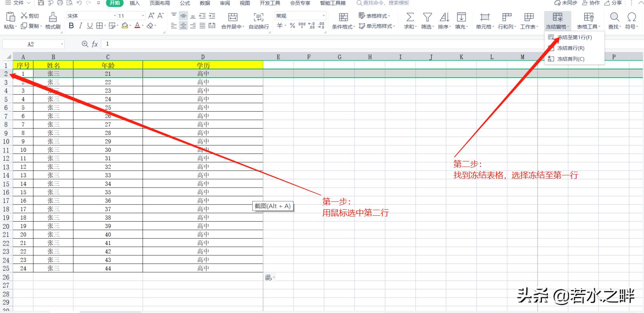
Task: Click the Fill (填充) icon
Action: 461,17
